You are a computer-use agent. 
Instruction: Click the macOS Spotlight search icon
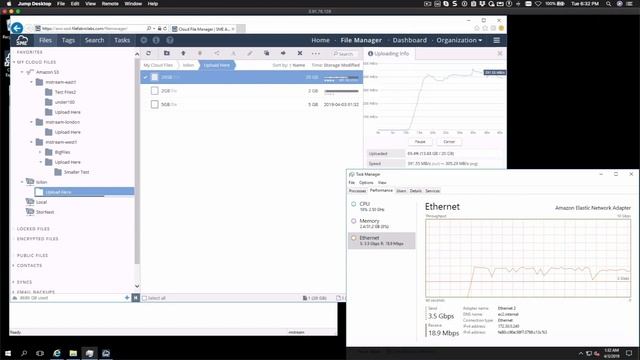[608, 4]
